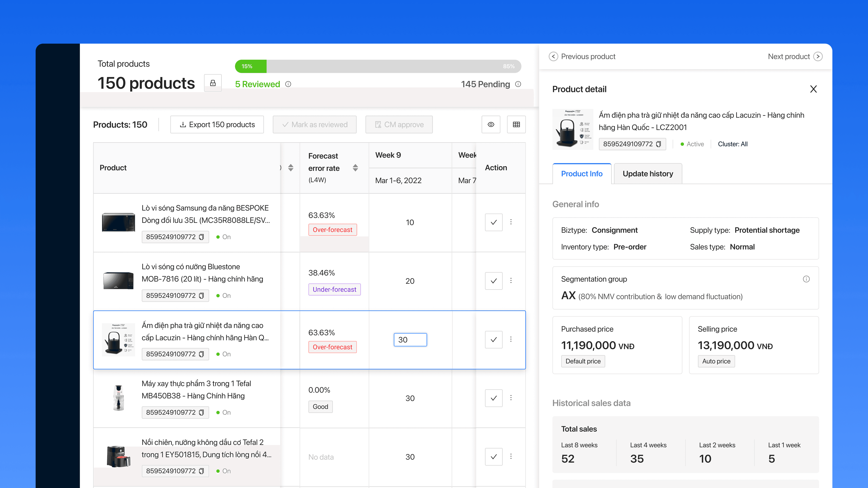Click Last 4 weeks total sales value 35
The image size is (868, 488).
[x=637, y=459]
